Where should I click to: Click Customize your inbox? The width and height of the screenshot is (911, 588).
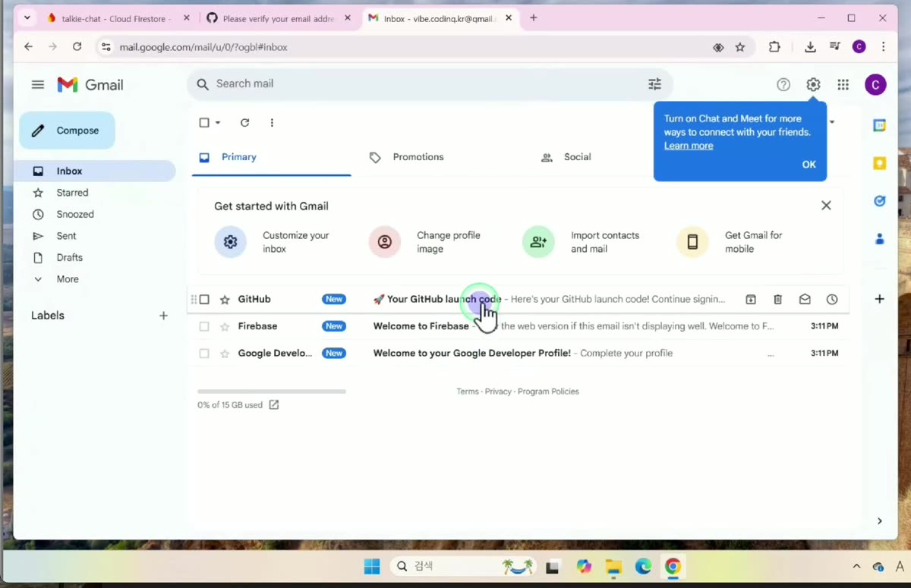tap(273, 242)
